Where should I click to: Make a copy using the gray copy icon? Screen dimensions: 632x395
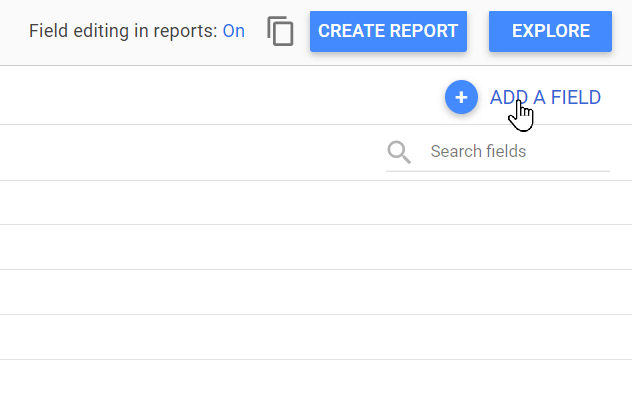pos(280,31)
